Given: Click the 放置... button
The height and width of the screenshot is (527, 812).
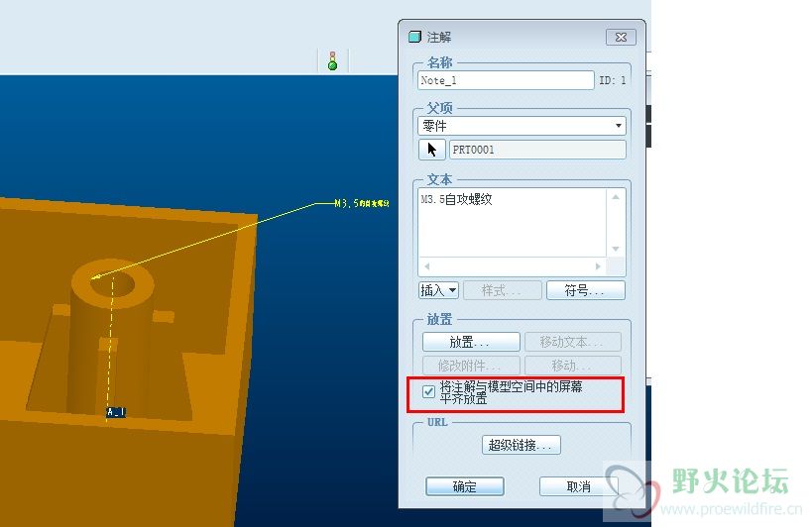Looking at the screenshot, I should click(x=471, y=342).
